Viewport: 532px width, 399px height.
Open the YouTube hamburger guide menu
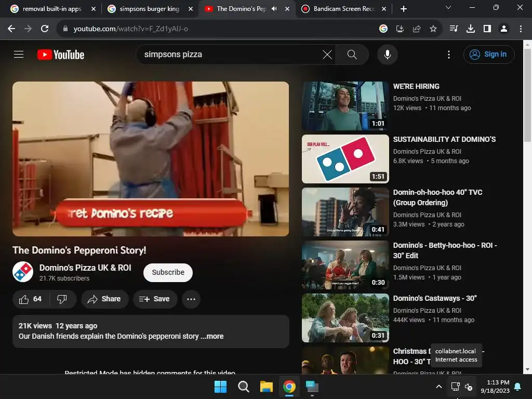click(19, 54)
